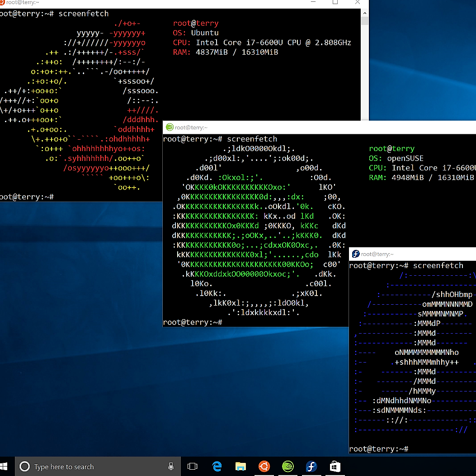Click green 'root@terry' in openSUSE terminal
This screenshot has height=476, width=476.
tap(391, 149)
